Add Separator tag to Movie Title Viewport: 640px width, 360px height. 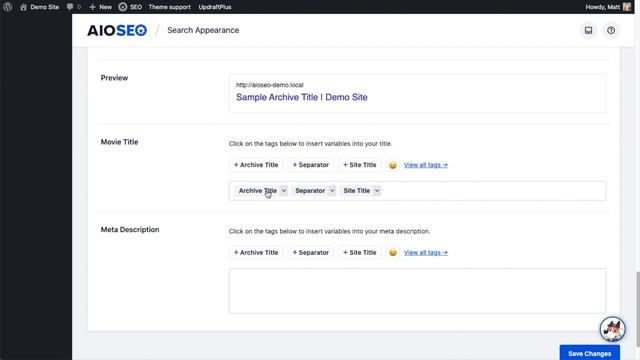pos(311,165)
